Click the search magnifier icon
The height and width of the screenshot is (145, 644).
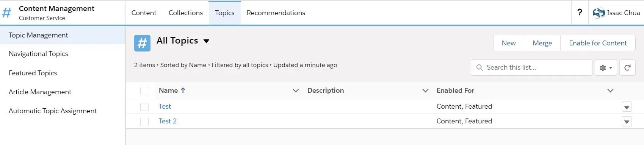coord(479,67)
